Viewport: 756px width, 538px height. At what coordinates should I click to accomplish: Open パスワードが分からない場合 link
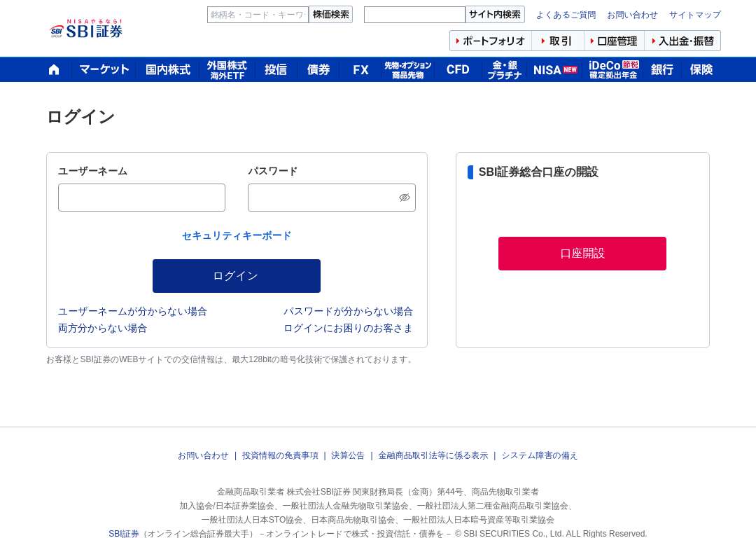click(348, 311)
